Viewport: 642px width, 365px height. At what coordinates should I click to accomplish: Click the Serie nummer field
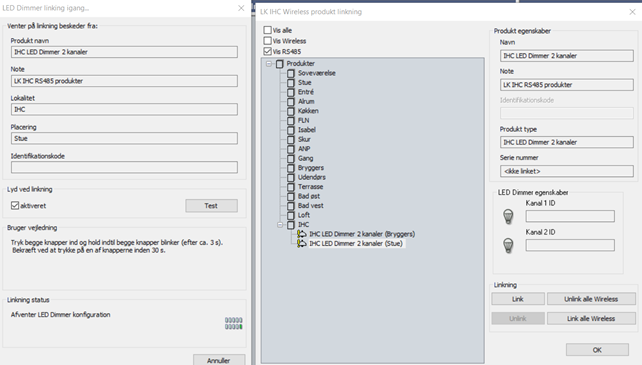[567, 171]
